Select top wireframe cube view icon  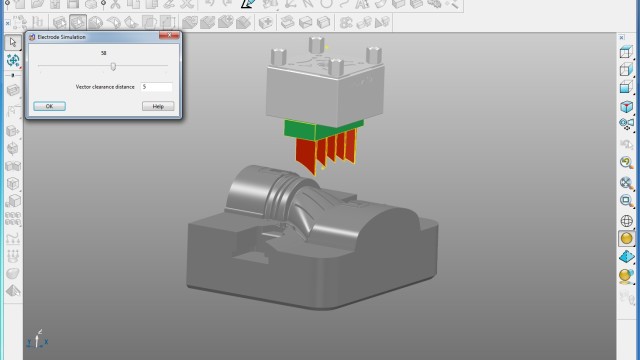pyautogui.click(x=626, y=52)
